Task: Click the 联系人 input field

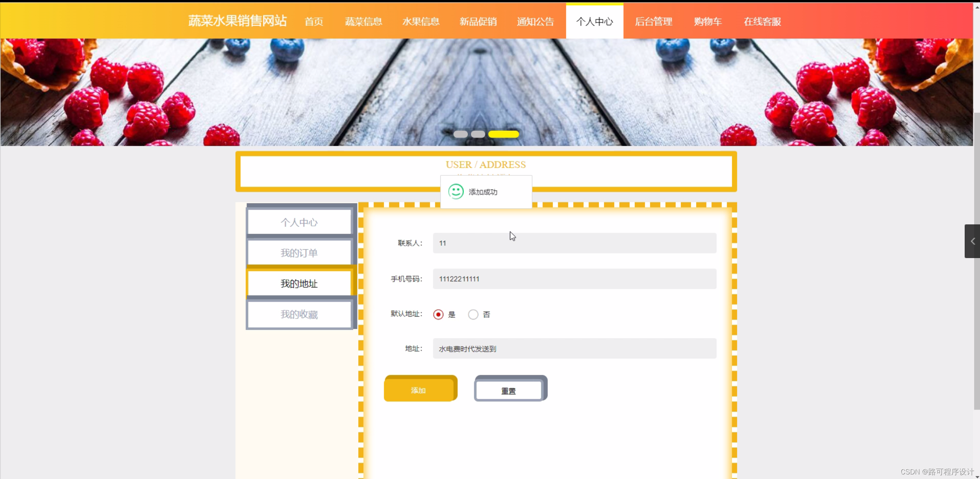Action: [x=574, y=243]
